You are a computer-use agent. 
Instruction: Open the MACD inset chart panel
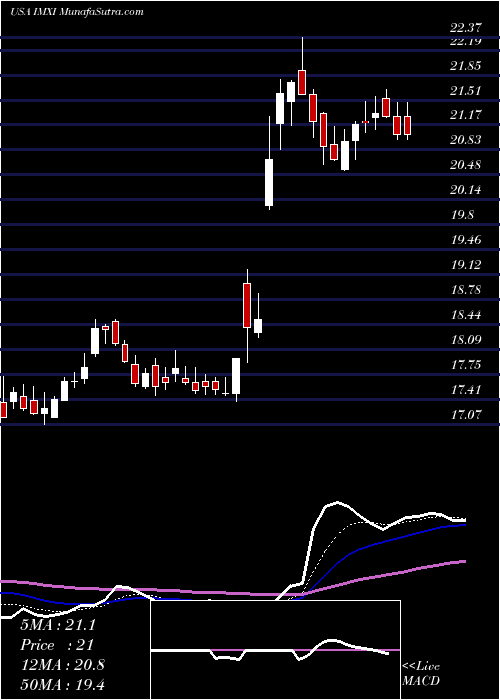click(275, 650)
